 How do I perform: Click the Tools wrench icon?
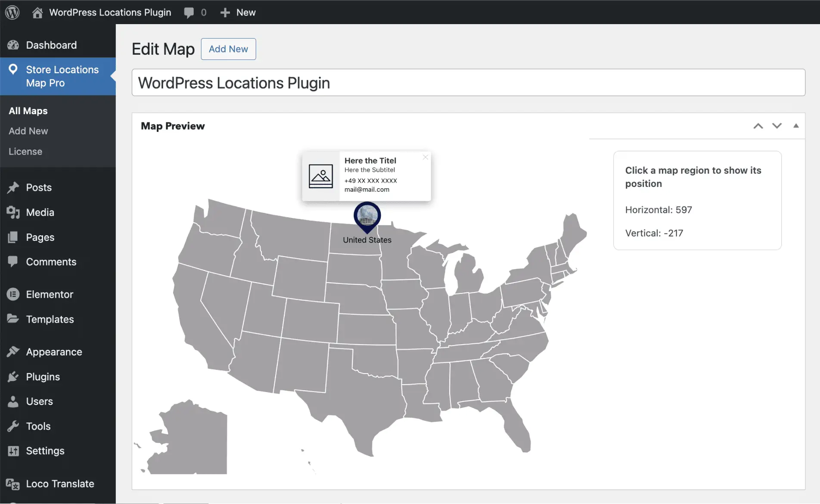point(13,426)
